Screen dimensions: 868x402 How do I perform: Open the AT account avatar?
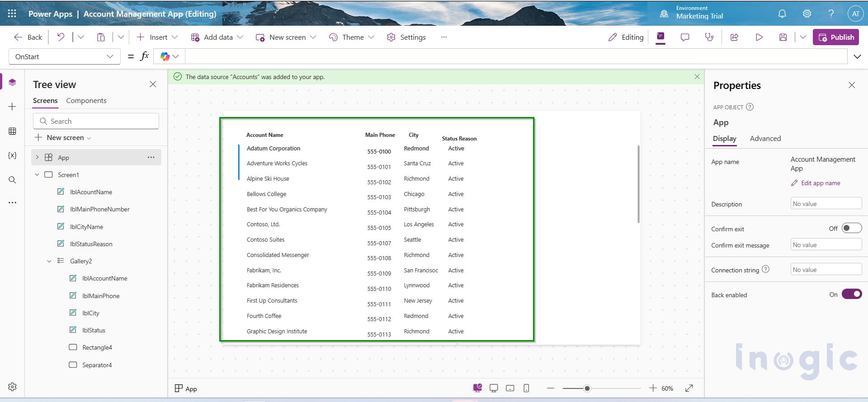(x=855, y=14)
